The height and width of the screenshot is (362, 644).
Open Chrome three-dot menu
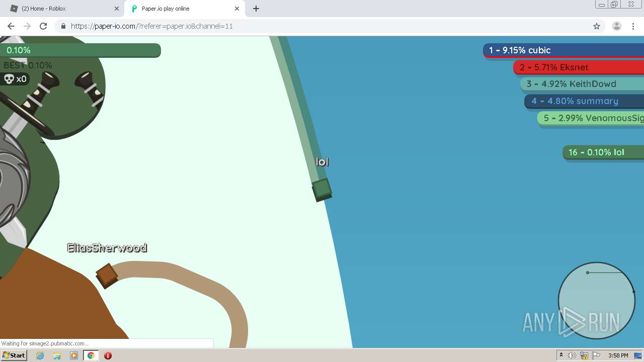click(633, 26)
